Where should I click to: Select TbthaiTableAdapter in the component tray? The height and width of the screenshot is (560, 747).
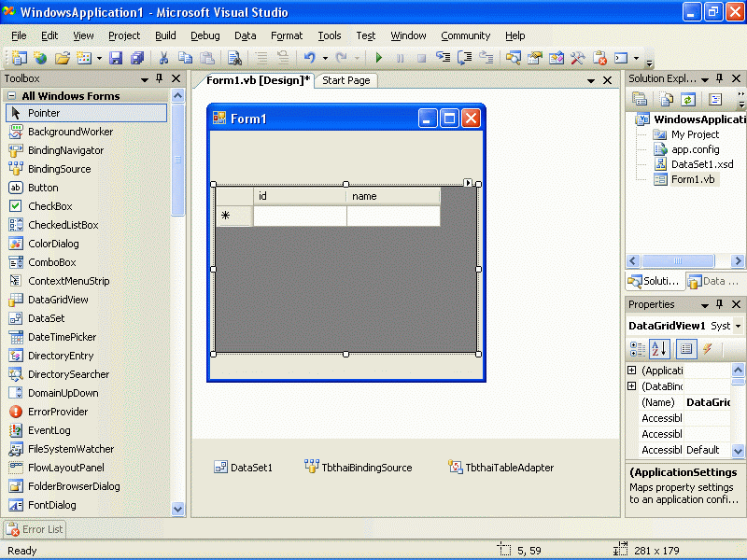[500, 468]
